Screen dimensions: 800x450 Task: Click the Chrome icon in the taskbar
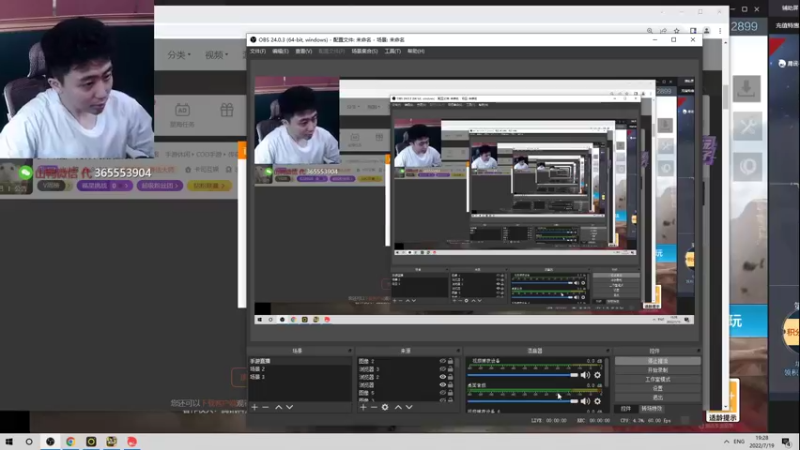point(70,441)
